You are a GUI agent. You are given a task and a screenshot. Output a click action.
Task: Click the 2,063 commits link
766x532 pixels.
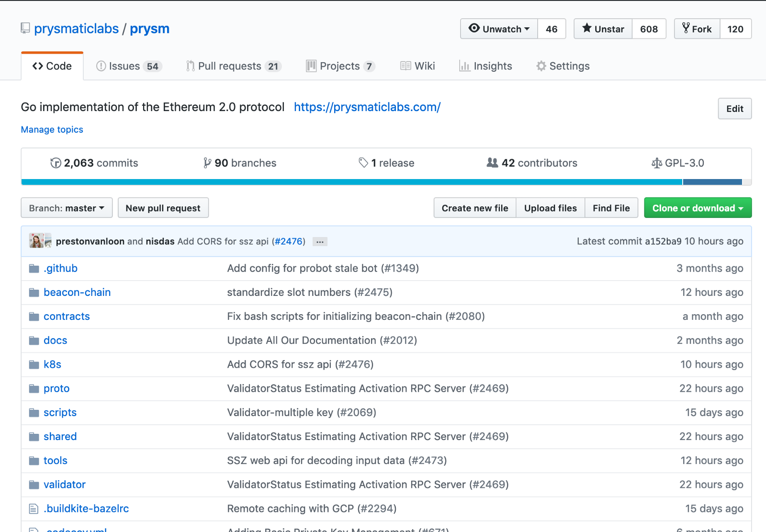pos(94,163)
